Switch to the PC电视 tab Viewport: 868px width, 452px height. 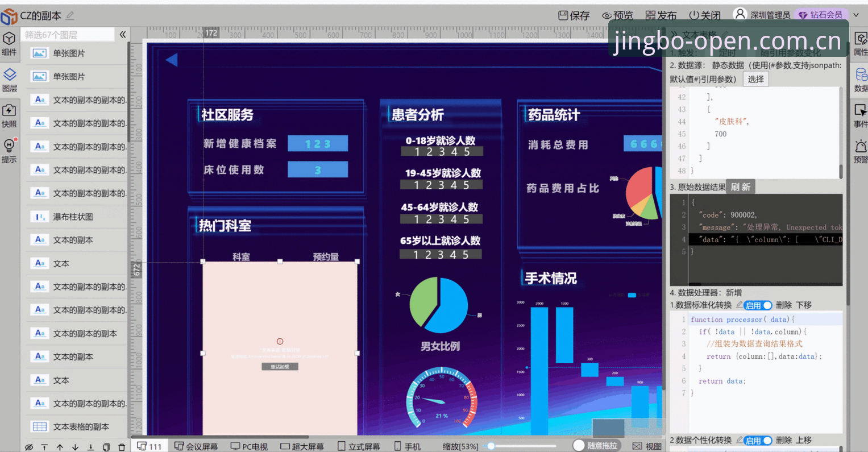click(x=249, y=446)
